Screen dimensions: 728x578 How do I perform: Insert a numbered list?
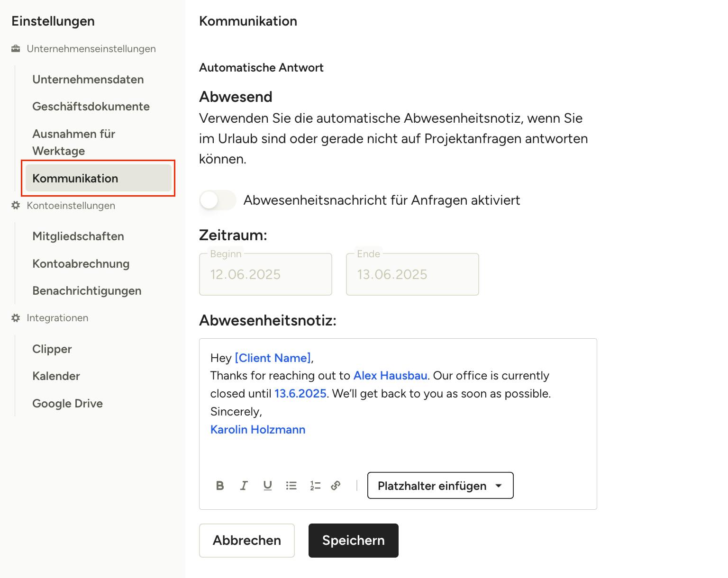click(x=315, y=486)
